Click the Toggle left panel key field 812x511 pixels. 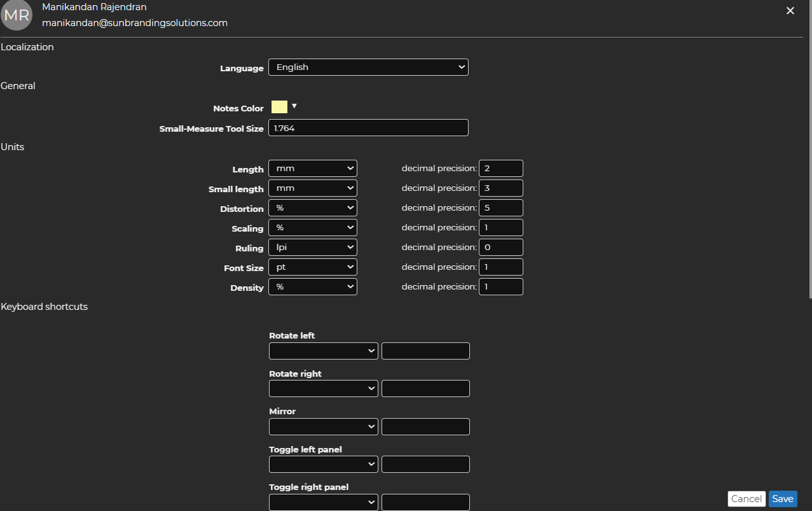click(x=425, y=465)
